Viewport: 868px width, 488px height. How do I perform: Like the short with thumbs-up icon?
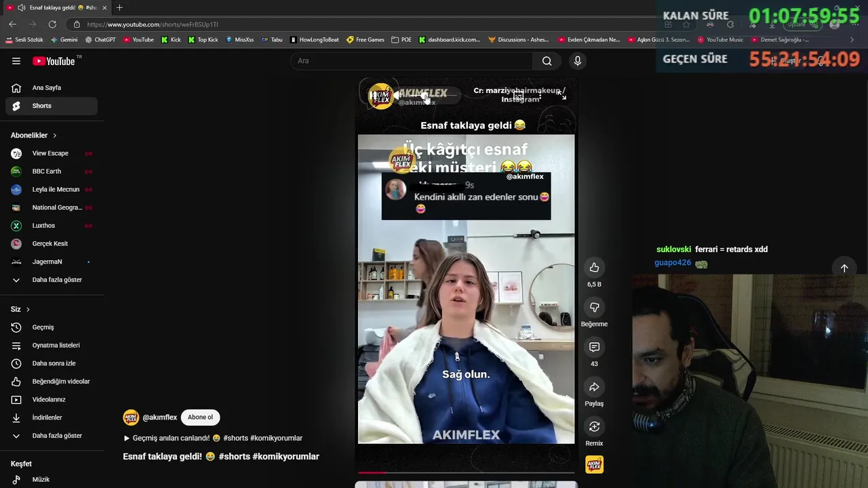594,268
